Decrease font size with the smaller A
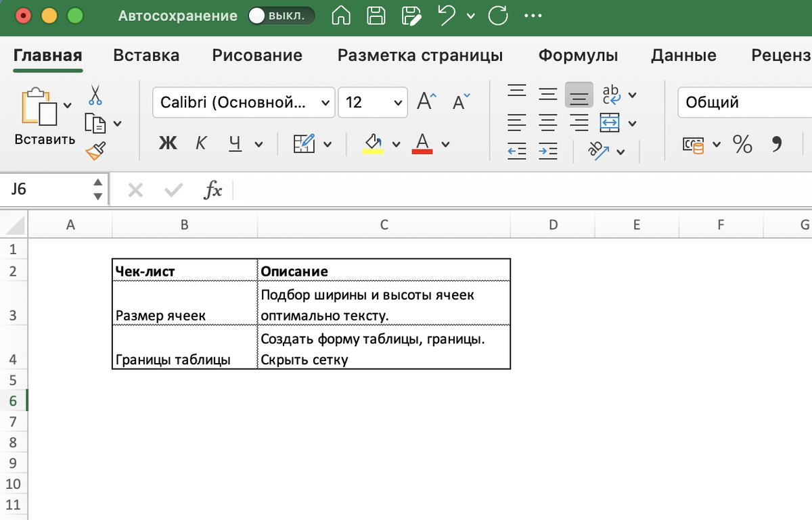812x520 pixels. [x=461, y=102]
